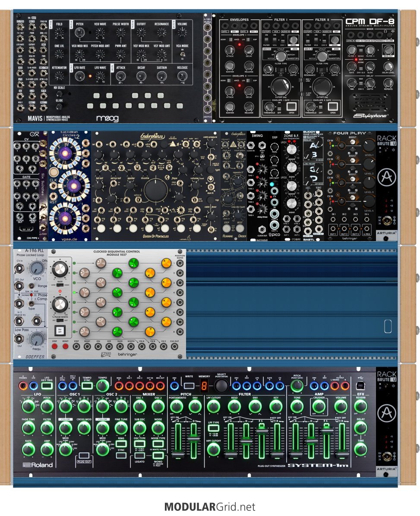The height and width of the screenshot is (516, 420).
Task: Click the Mavis ATTACK knob
Action: tap(120, 76)
